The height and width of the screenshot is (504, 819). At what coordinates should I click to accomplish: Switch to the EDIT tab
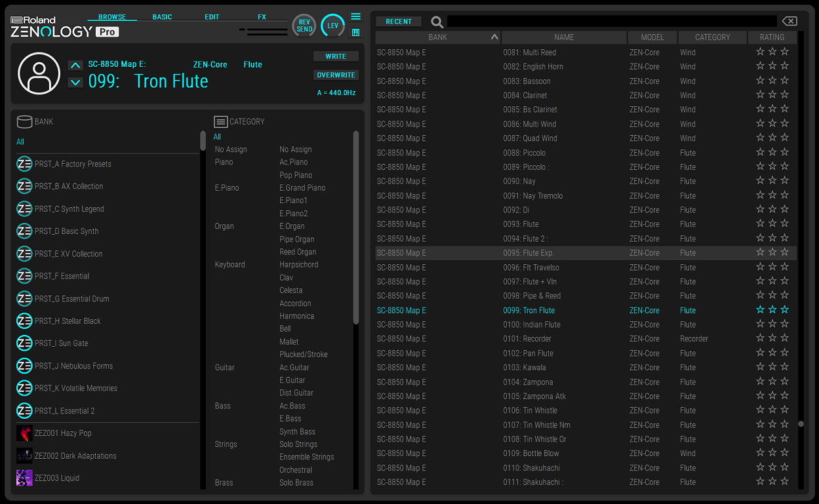point(211,16)
